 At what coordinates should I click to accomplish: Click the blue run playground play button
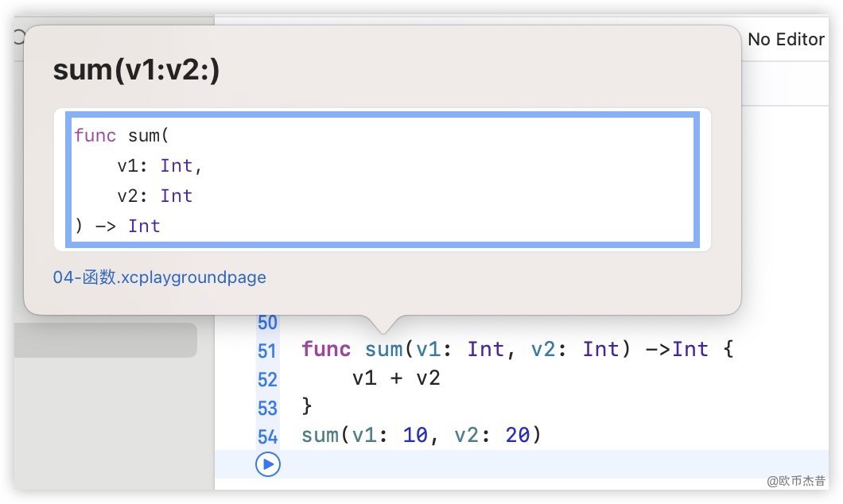pos(268,464)
